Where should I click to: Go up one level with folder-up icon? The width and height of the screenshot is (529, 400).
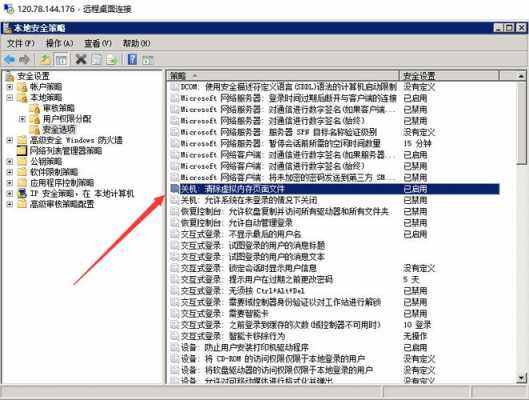45,60
